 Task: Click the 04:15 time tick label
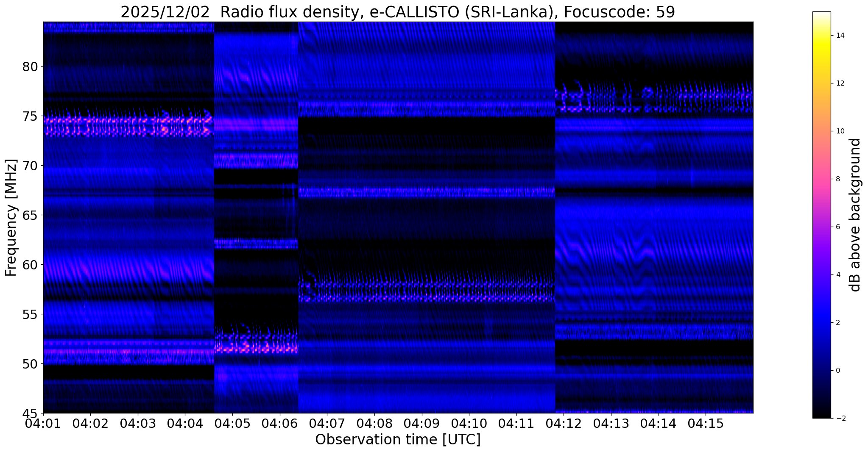[x=706, y=423]
